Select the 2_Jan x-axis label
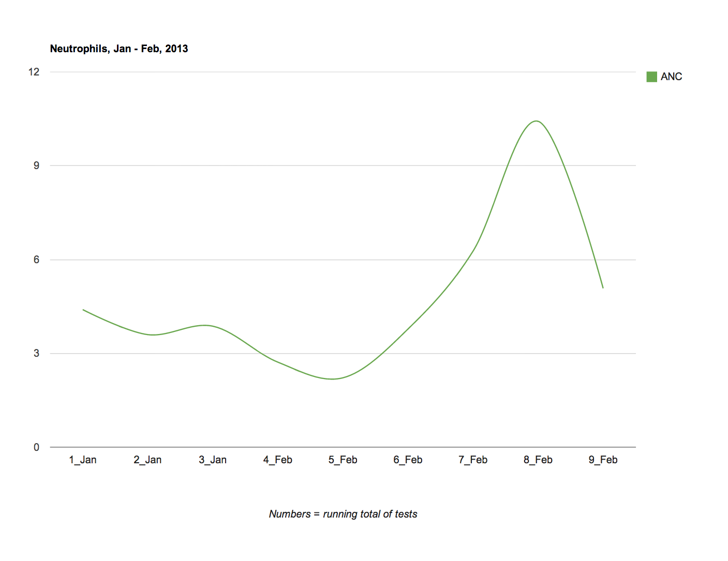728x561 pixels. click(x=147, y=460)
